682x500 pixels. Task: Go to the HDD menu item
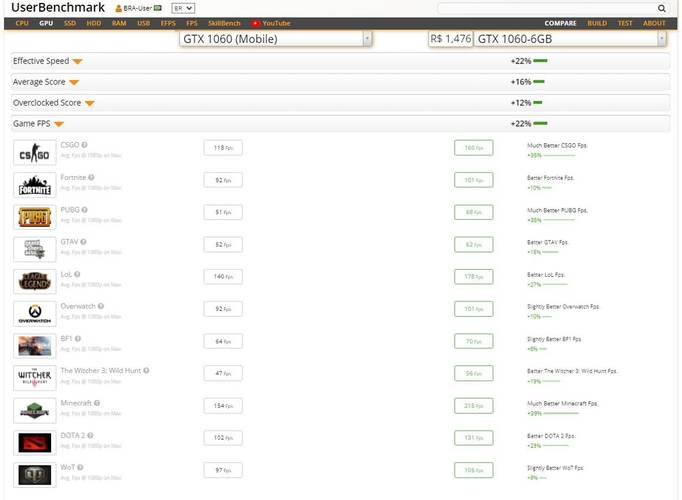click(x=94, y=23)
